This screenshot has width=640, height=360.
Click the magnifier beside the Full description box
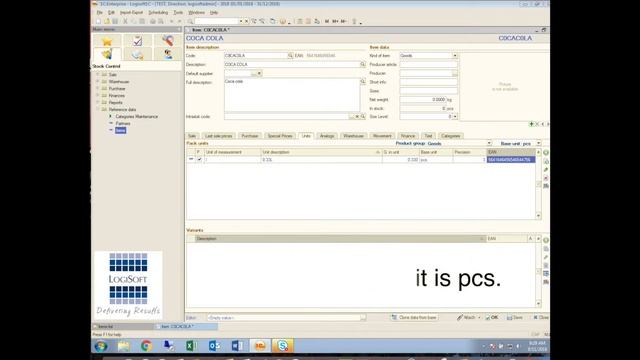coord(362,82)
